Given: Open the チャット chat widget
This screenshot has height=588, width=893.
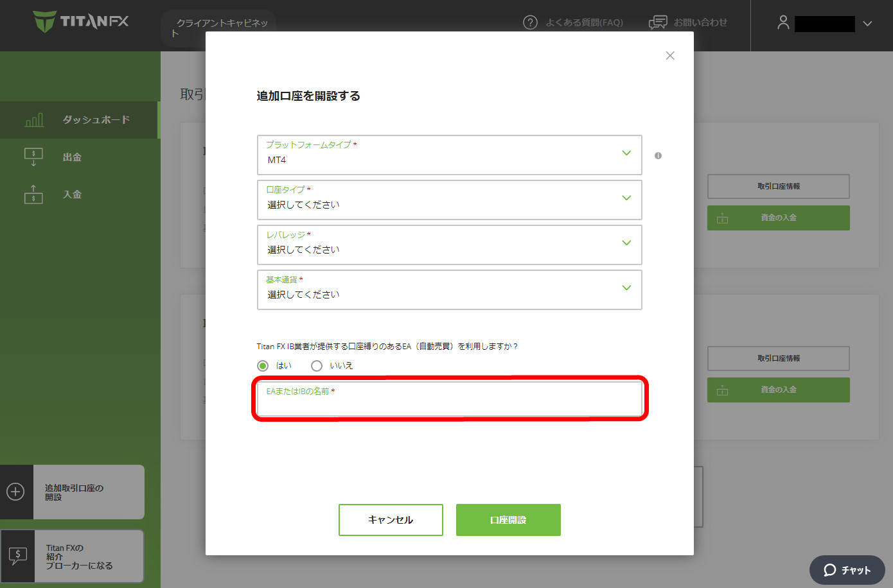Looking at the screenshot, I should click(847, 570).
